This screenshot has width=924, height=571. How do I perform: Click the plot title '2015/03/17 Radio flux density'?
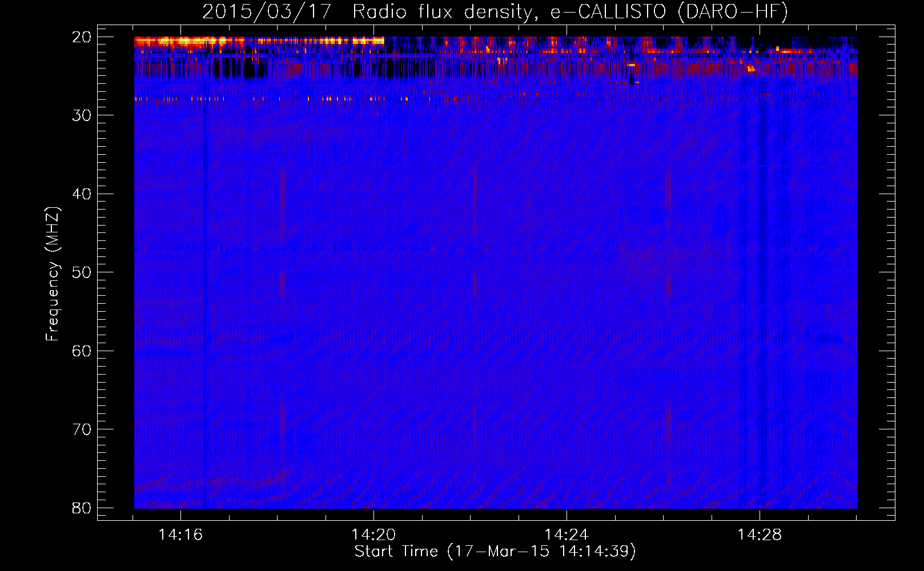[495, 12]
